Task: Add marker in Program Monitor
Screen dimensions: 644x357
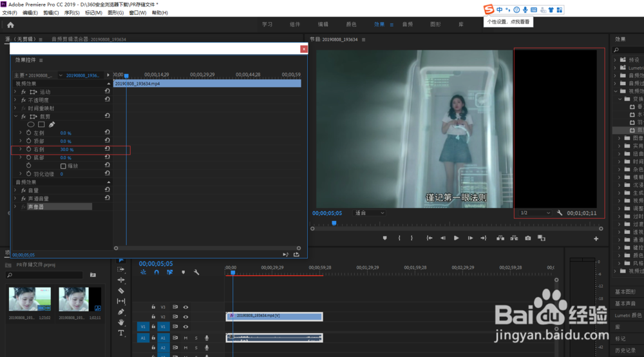Action: pos(385,238)
